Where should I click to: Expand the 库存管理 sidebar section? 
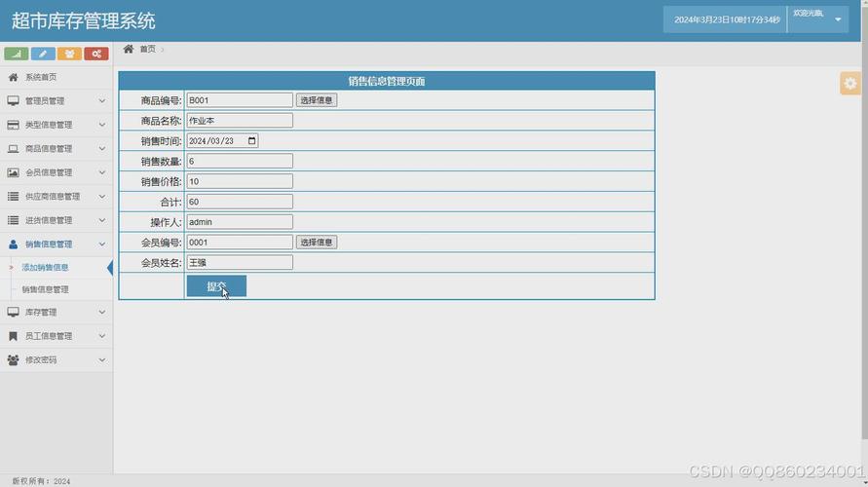[x=56, y=313]
